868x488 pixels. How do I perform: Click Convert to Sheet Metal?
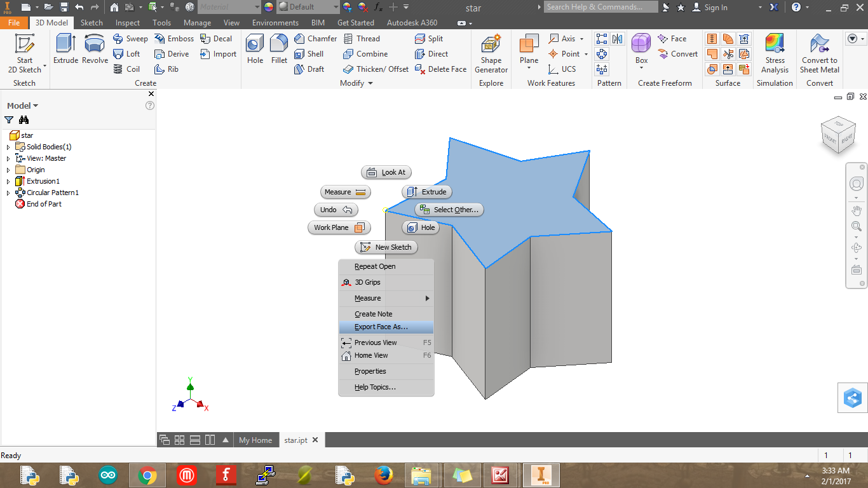tap(819, 54)
